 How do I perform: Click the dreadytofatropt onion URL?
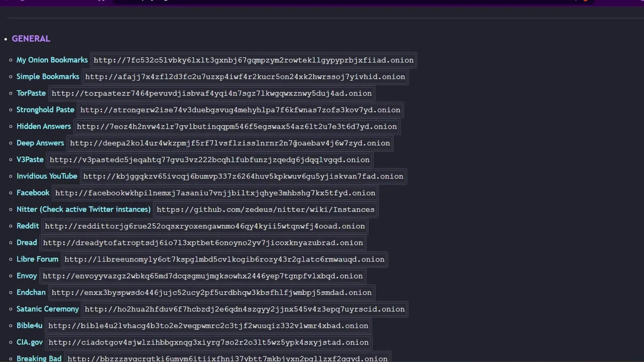pos(203,243)
